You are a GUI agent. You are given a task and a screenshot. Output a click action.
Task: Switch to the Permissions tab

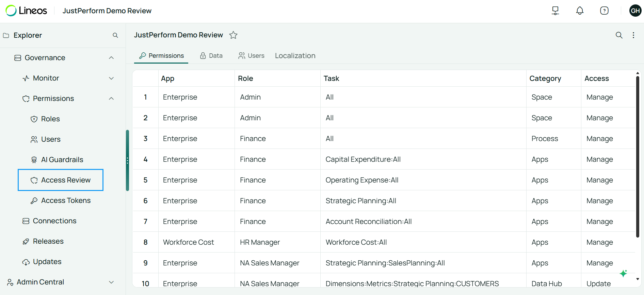(x=161, y=56)
